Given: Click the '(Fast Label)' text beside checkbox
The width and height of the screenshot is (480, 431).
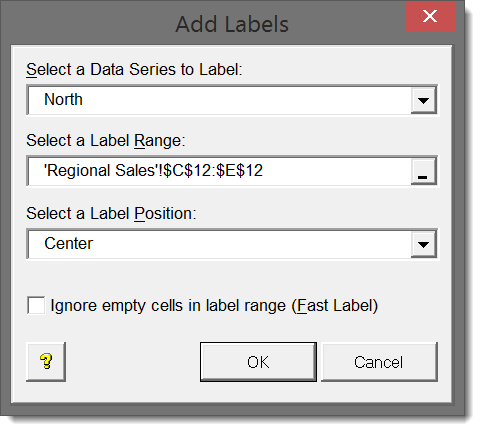Looking at the screenshot, I should click(335, 306).
